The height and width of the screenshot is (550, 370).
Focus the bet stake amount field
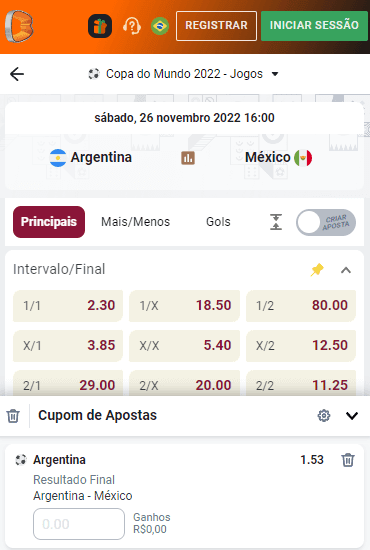[x=79, y=524]
